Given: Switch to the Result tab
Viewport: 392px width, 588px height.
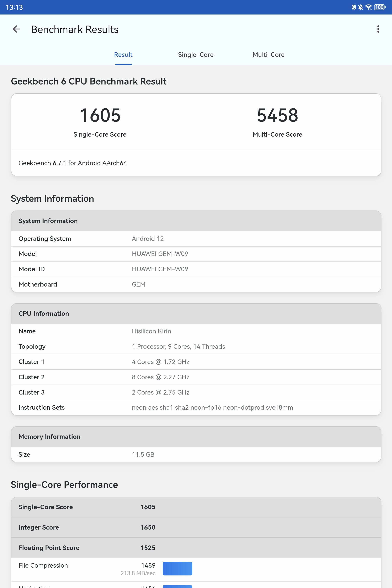Looking at the screenshot, I should pyautogui.click(x=123, y=55).
